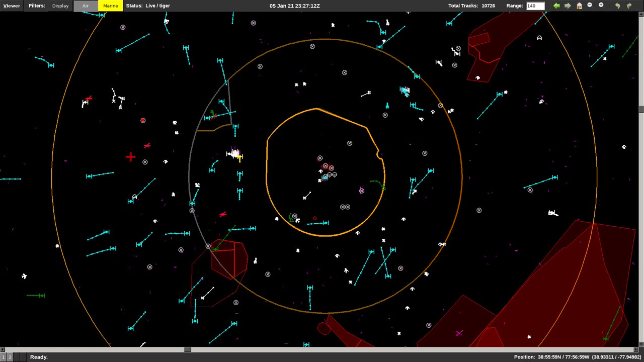Click the redo arrow icon
Screen dimensions: 644x362
click(629, 6)
